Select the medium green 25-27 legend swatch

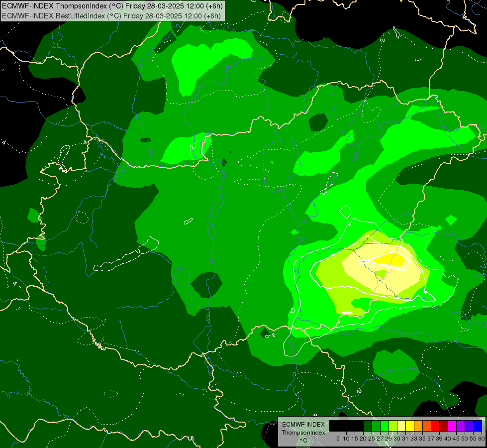(376, 426)
